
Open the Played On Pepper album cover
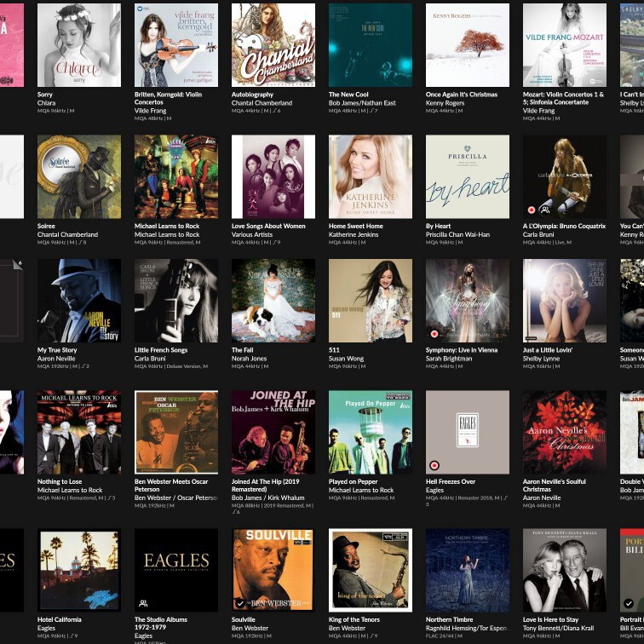pos(371,432)
